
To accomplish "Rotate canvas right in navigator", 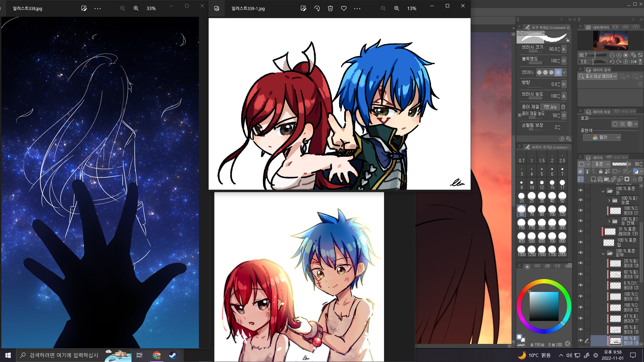I will coord(619,62).
